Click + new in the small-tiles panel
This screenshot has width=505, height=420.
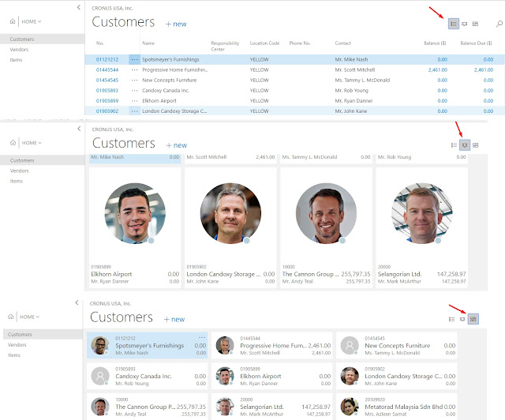coord(174,319)
